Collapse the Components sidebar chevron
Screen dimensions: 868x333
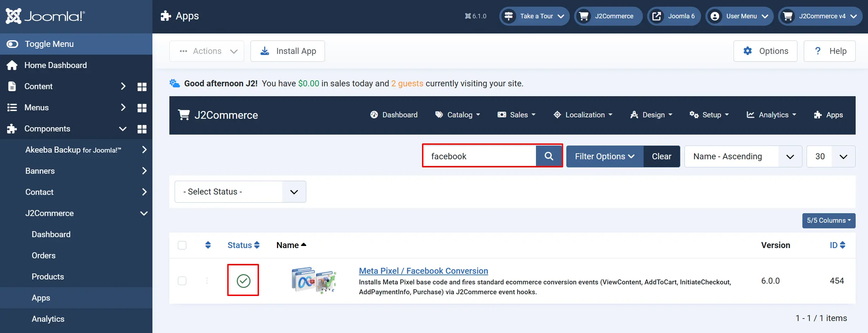(x=123, y=129)
